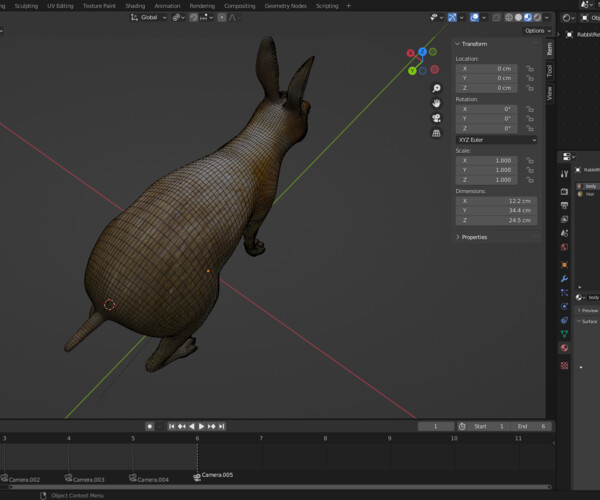
Task: Add a new workspace tab
Action: (348, 6)
